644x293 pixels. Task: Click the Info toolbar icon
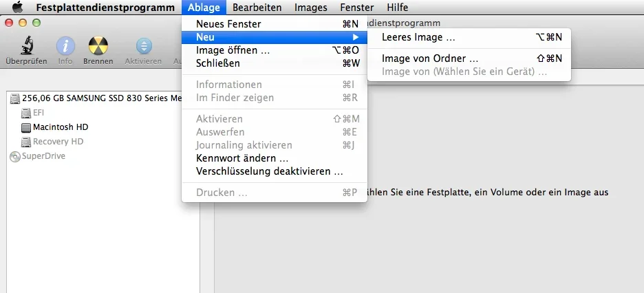pyautogui.click(x=65, y=46)
